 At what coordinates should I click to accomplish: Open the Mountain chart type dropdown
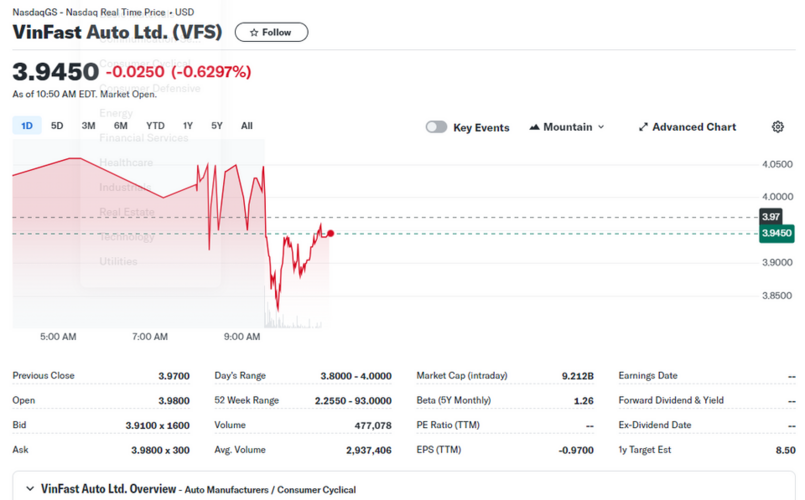pos(567,127)
